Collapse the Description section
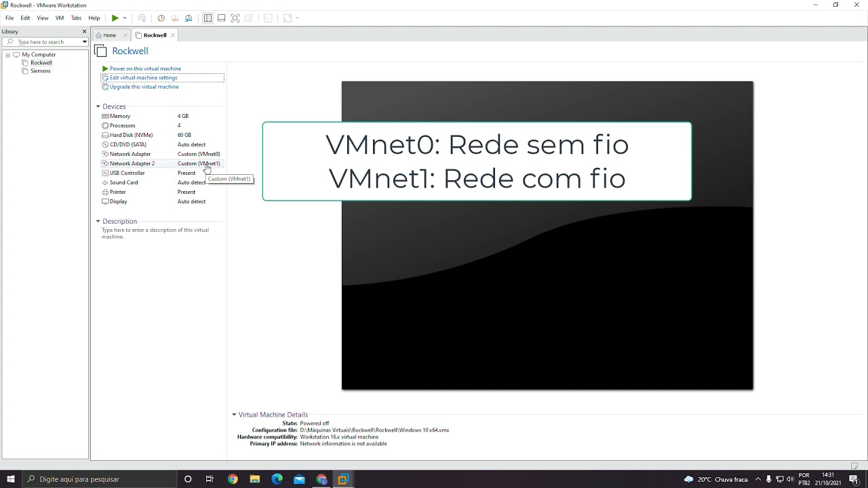The image size is (868, 488). 98,221
